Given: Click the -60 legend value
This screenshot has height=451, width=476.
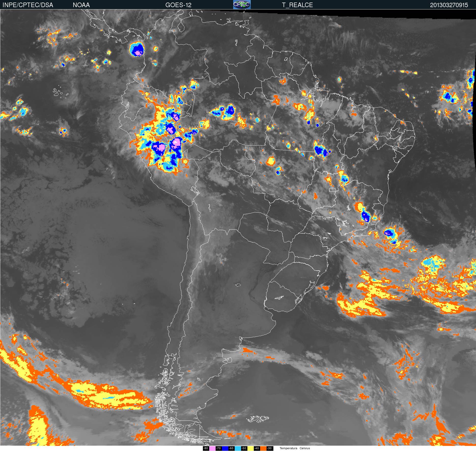Looking at the screenshot, I should tap(231, 448).
